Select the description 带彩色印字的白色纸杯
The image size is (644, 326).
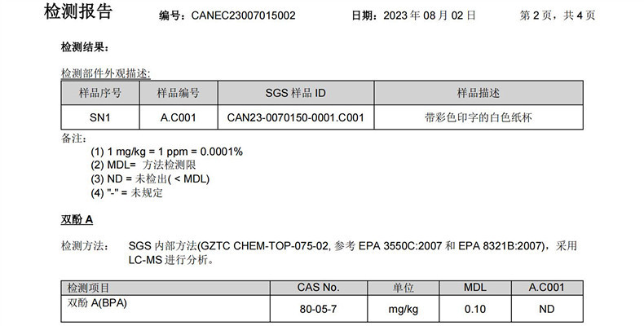click(479, 117)
